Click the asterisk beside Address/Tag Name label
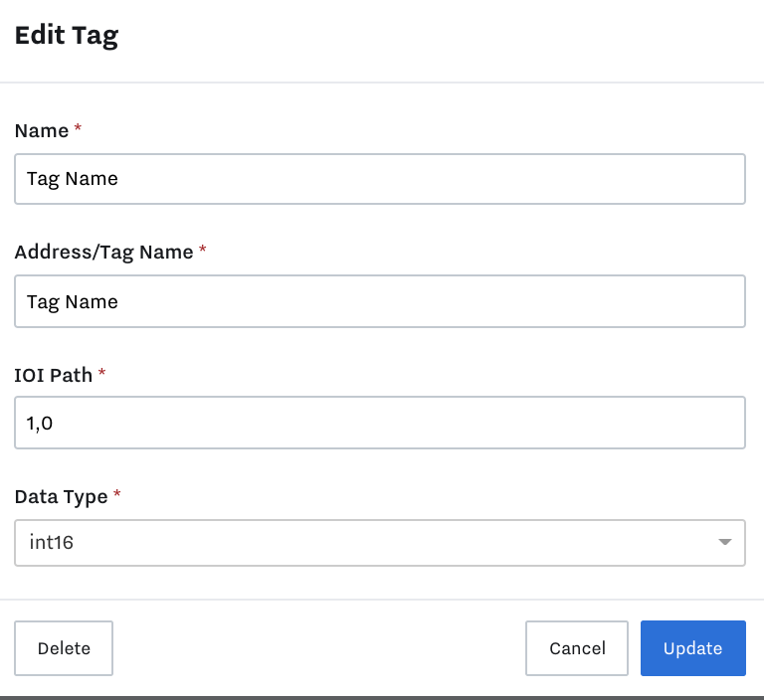 click(x=203, y=250)
